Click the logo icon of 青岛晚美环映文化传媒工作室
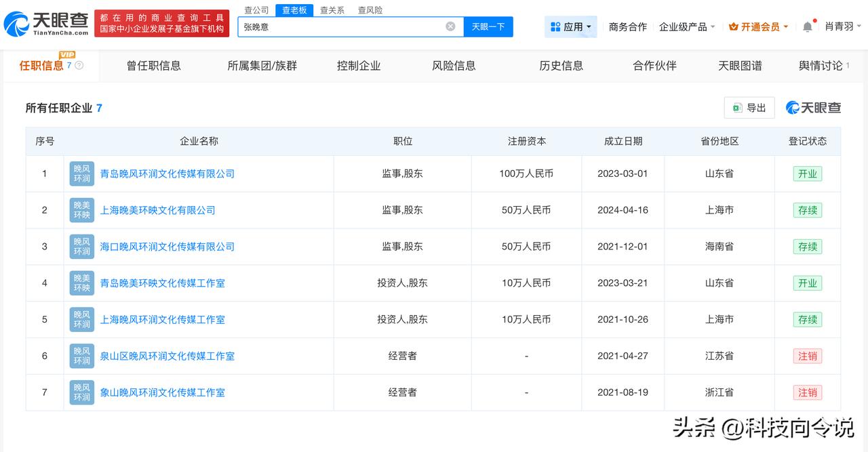The height and width of the screenshot is (452, 868). [x=82, y=283]
